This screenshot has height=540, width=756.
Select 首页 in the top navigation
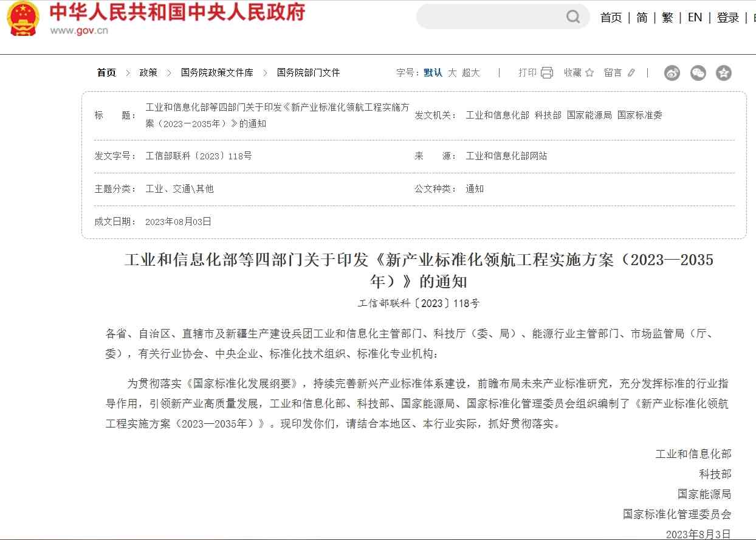coord(611,18)
